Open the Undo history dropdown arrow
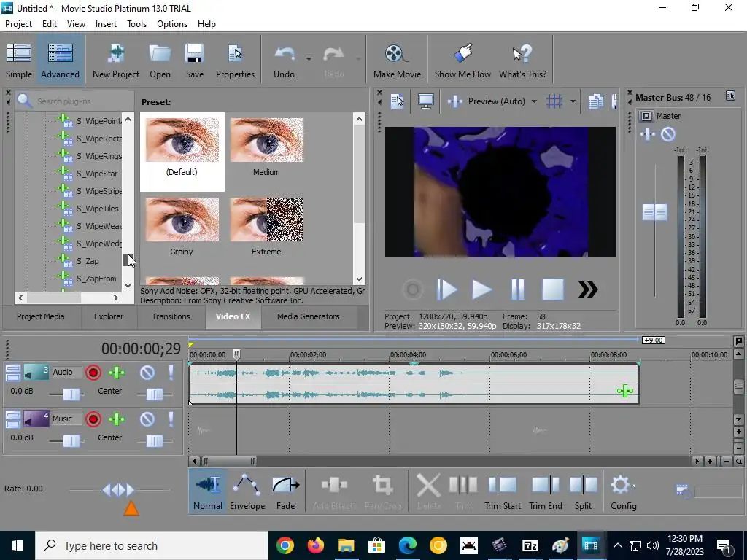The height and width of the screenshot is (560, 747). (x=309, y=59)
